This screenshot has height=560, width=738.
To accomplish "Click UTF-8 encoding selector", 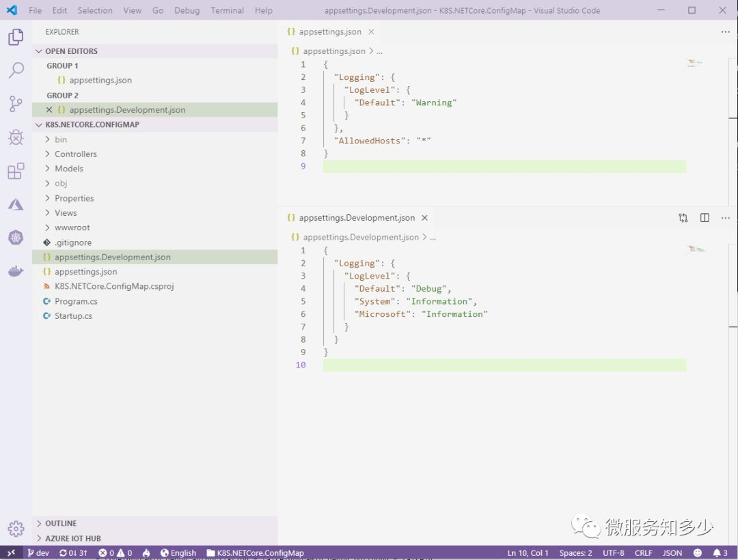I will 613,553.
